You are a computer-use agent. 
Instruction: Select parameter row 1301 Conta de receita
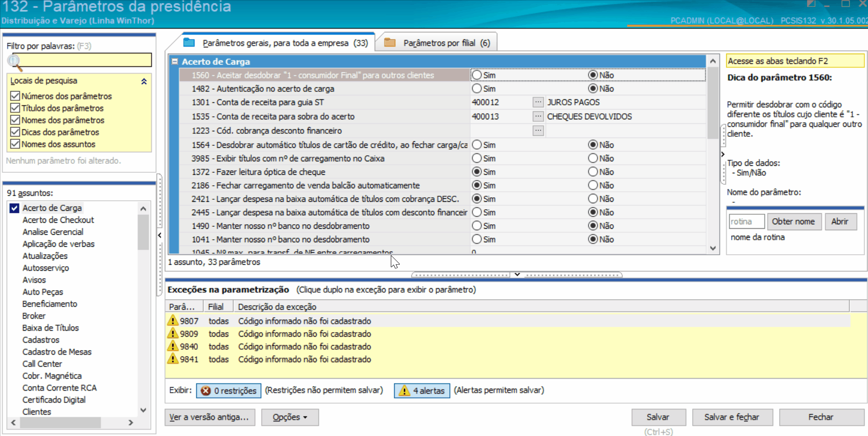325,102
